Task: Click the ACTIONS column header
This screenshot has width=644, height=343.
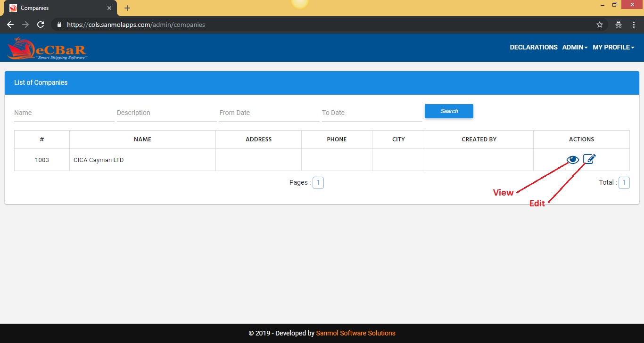Action: pos(581,139)
